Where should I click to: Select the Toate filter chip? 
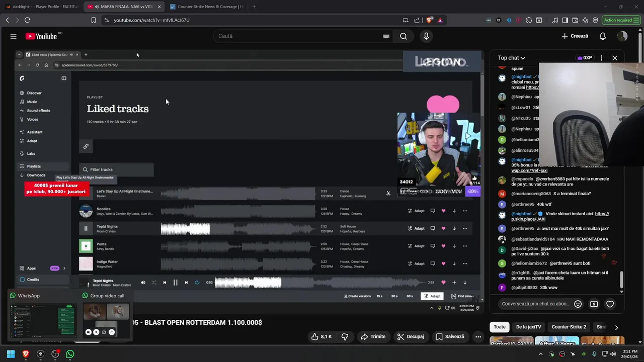tap(500, 327)
